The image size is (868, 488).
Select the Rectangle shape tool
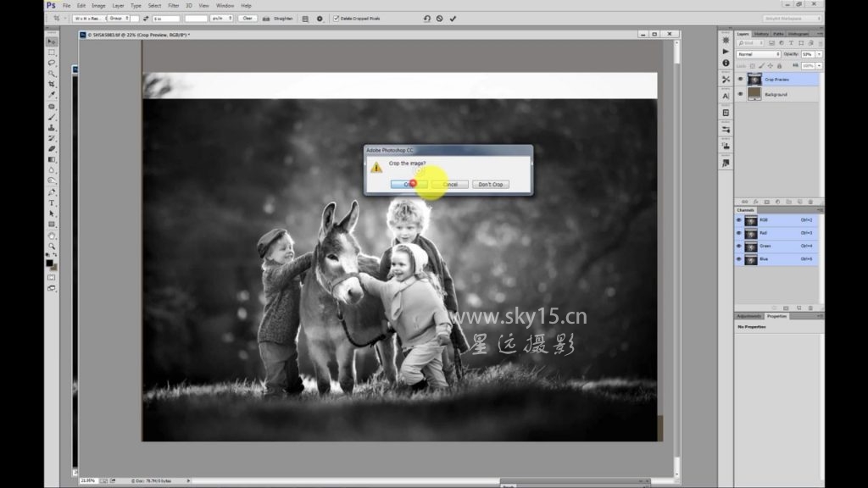click(x=52, y=224)
